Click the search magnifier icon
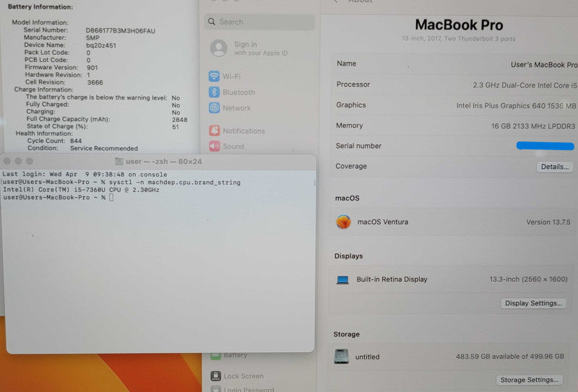Image resolution: width=578 pixels, height=392 pixels. (x=212, y=22)
